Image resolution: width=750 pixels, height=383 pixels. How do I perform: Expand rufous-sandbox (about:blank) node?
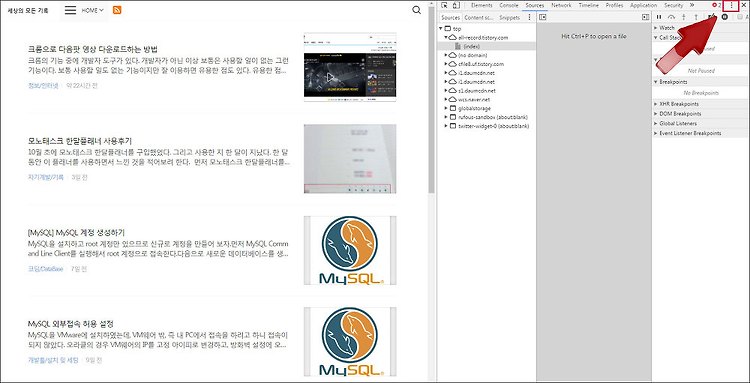[446, 117]
